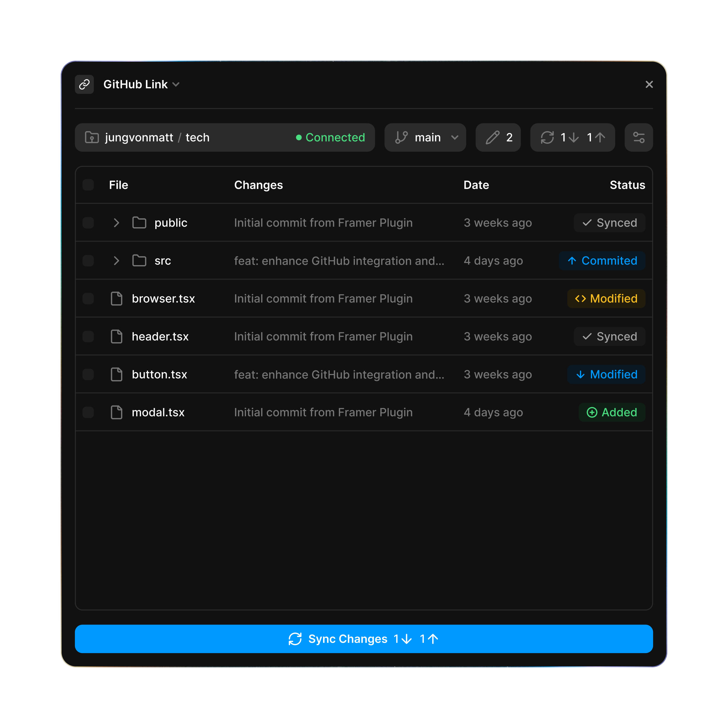Check the checkbox next to the public folder
The width and height of the screenshot is (728, 728).
point(88,223)
